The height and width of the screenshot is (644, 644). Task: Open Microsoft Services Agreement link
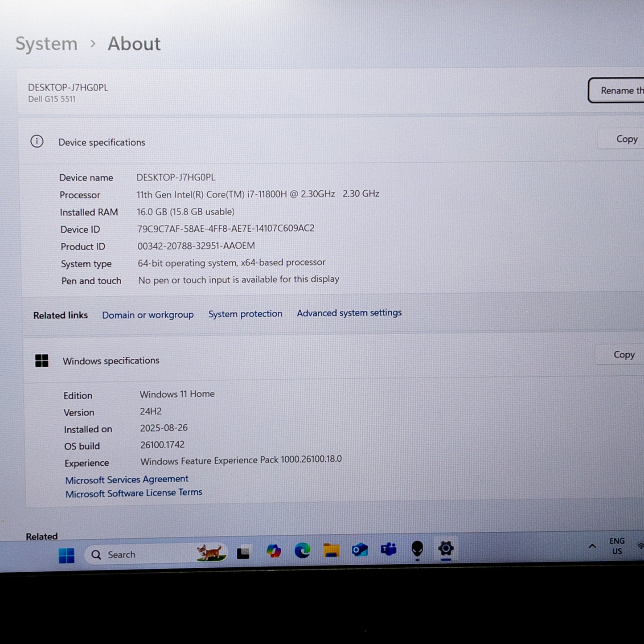tap(127, 480)
